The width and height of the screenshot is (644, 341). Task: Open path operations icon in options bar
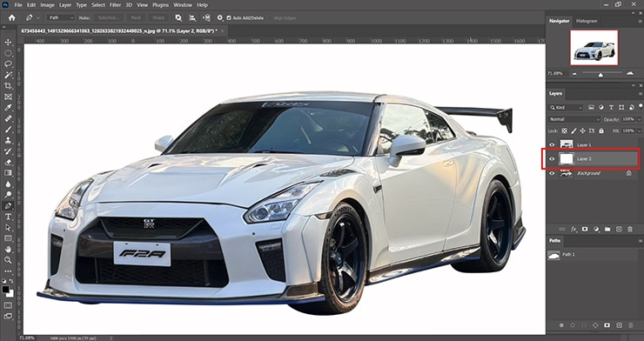pyautogui.click(x=178, y=17)
